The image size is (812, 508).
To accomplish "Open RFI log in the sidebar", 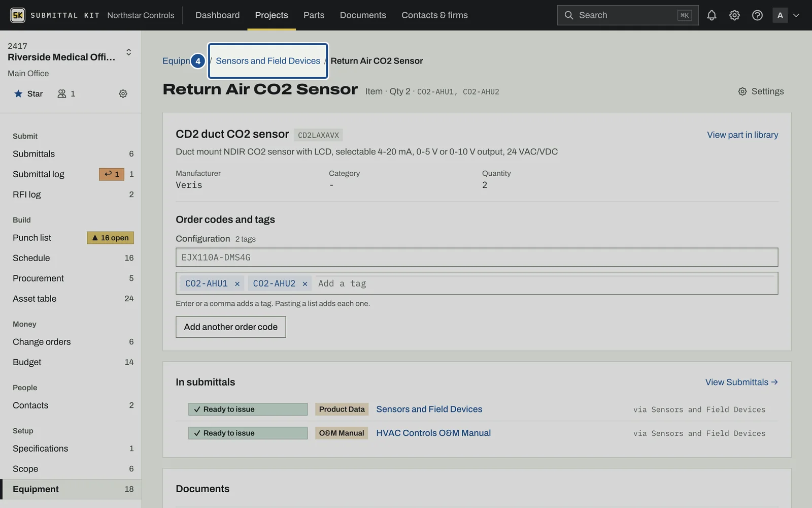I will [71, 195].
